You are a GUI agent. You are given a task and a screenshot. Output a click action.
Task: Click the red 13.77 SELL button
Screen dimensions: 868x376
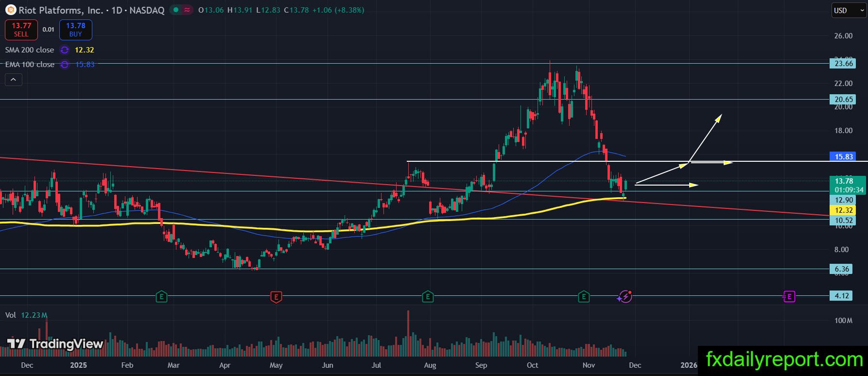coord(21,30)
